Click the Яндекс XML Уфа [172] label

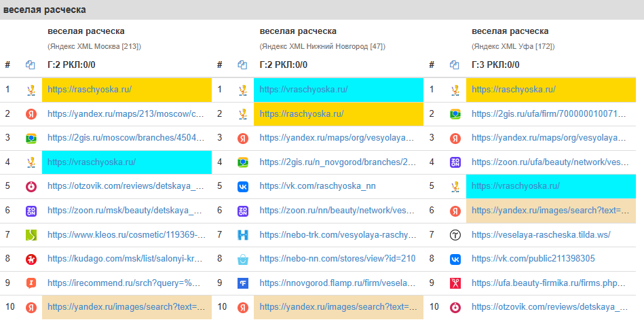pyautogui.click(x=514, y=47)
